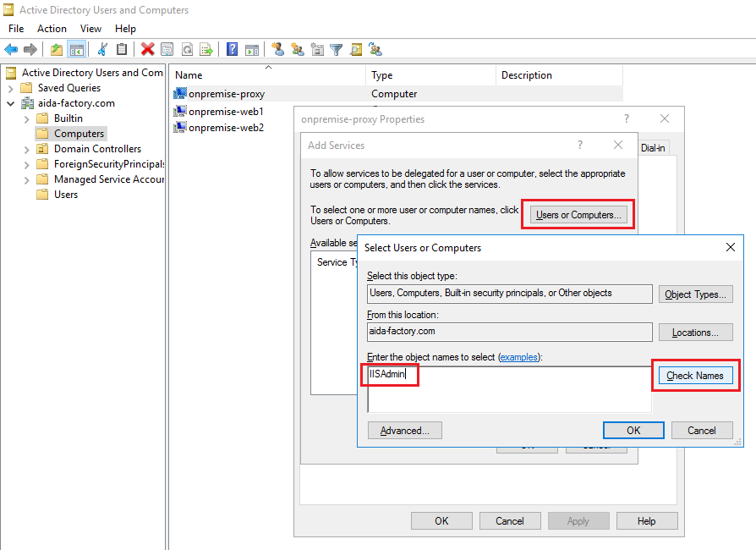Open the Find Objects toolbar icon

[355, 48]
